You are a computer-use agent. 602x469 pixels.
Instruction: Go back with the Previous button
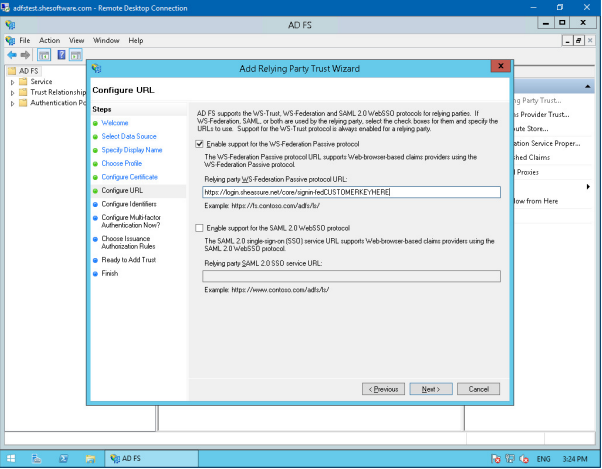pos(383,388)
